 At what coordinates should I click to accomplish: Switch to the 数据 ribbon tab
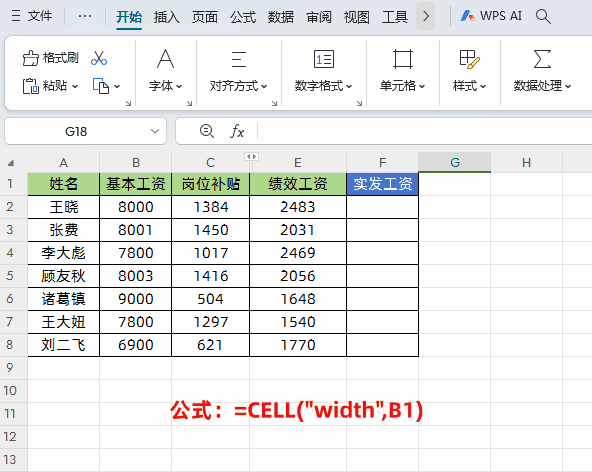tap(281, 17)
